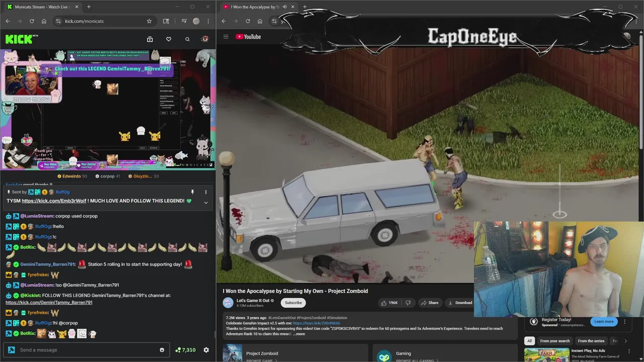Show more filter chips with right arrow

(x=625, y=341)
